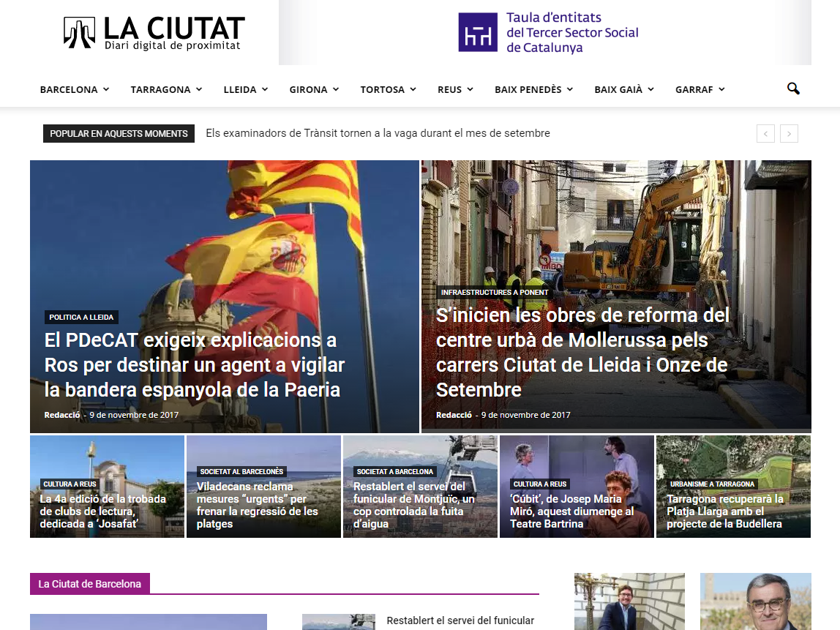Open the Platja Llarga Budellera article

pyautogui.click(x=725, y=511)
